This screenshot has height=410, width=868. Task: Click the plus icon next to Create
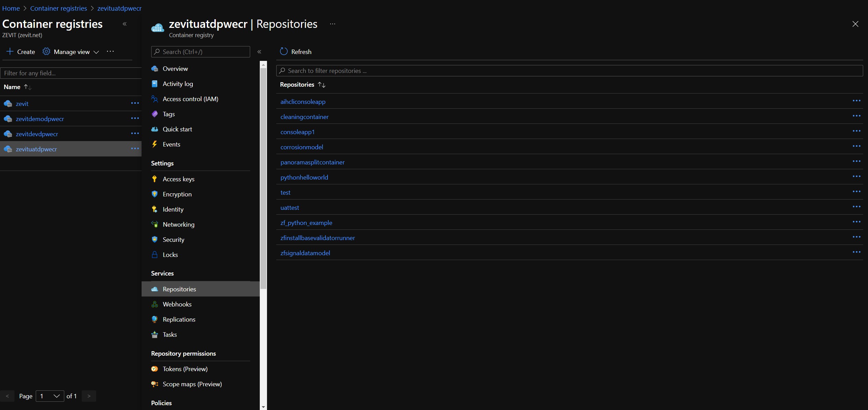pos(10,52)
